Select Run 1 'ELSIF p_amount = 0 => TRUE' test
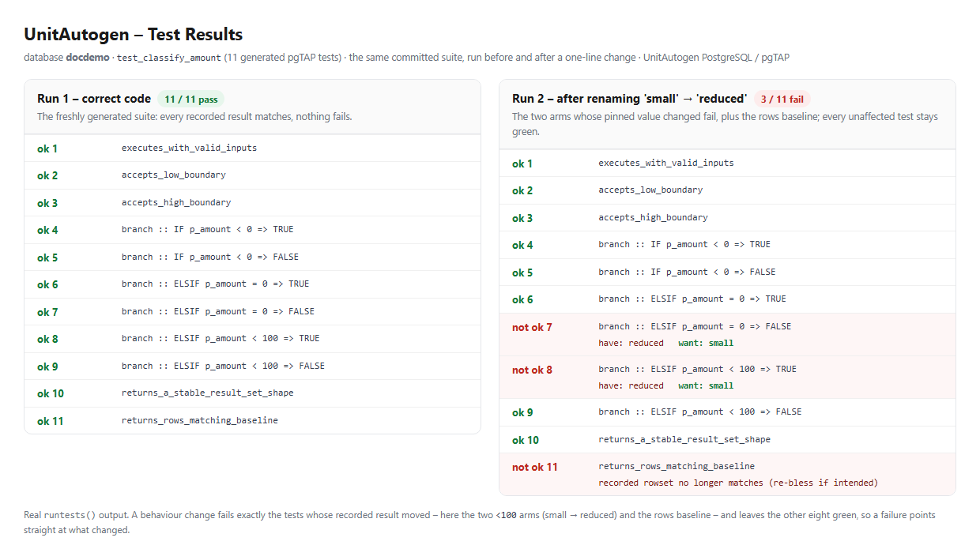The image size is (980, 545). tap(215, 284)
